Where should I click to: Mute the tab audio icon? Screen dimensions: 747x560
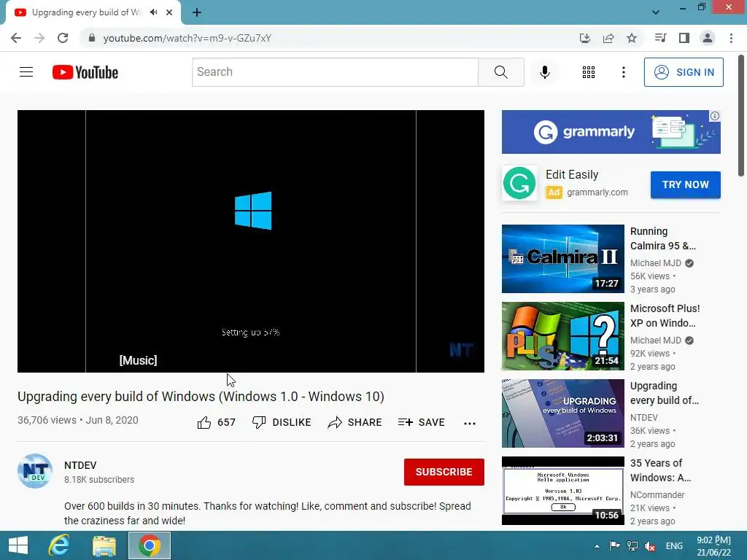[153, 12]
